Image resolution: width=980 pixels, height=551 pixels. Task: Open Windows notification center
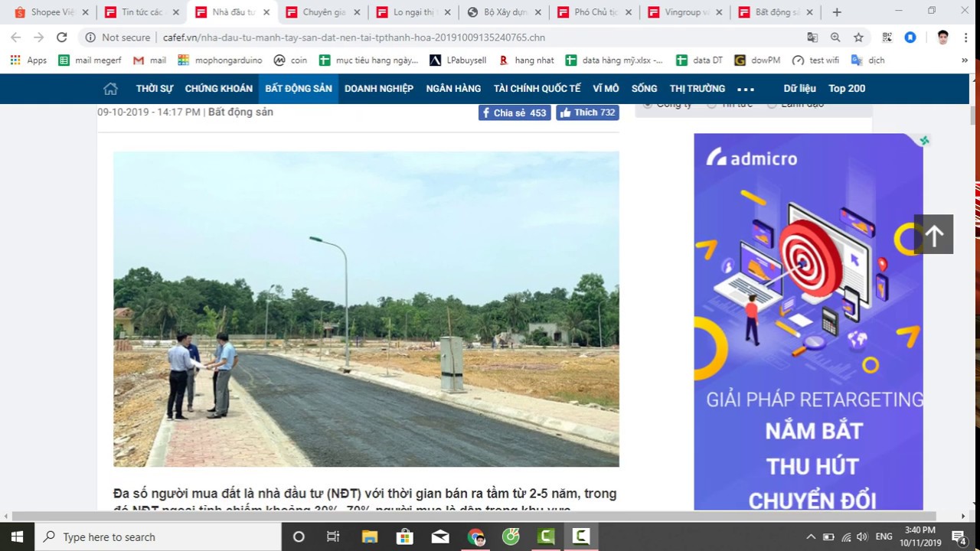tap(959, 536)
